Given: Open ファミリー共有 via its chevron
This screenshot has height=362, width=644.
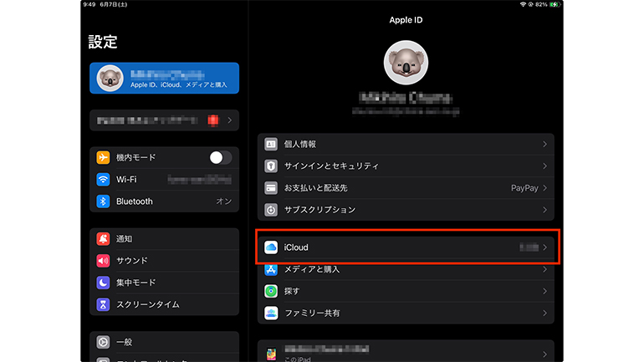Looking at the screenshot, I should pos(544,314).
